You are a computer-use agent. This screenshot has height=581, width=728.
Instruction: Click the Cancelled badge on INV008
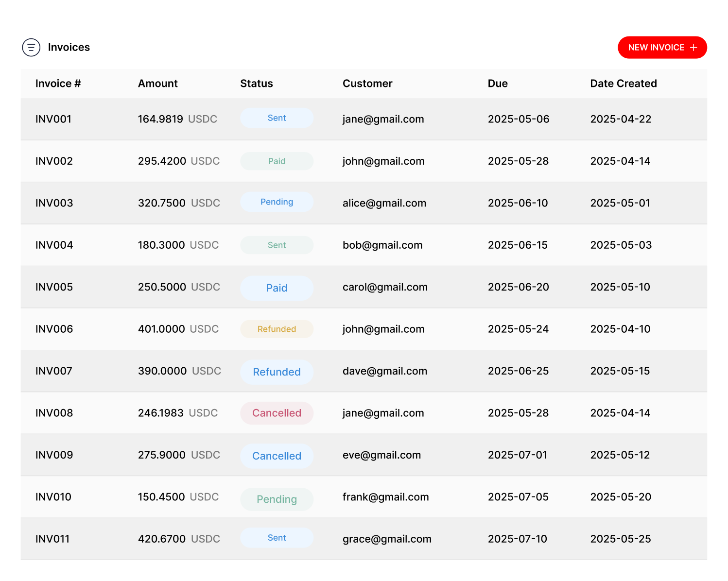point(277,413)
